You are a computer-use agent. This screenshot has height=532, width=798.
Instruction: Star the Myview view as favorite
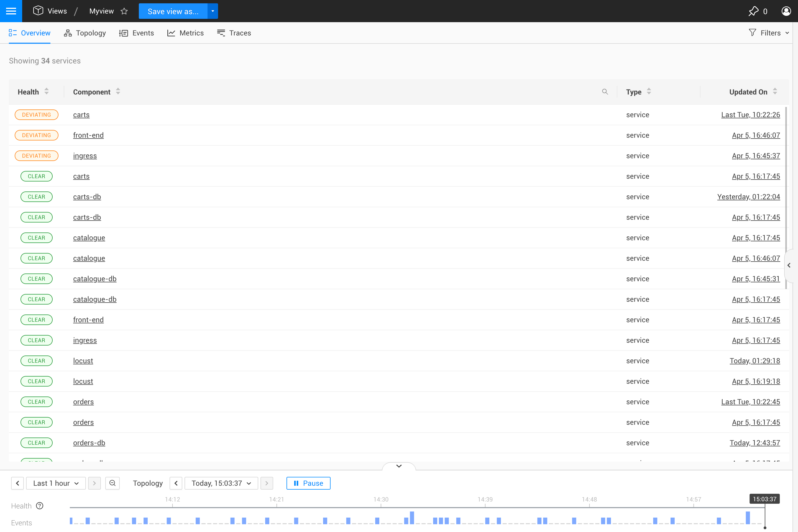(124, 11)
